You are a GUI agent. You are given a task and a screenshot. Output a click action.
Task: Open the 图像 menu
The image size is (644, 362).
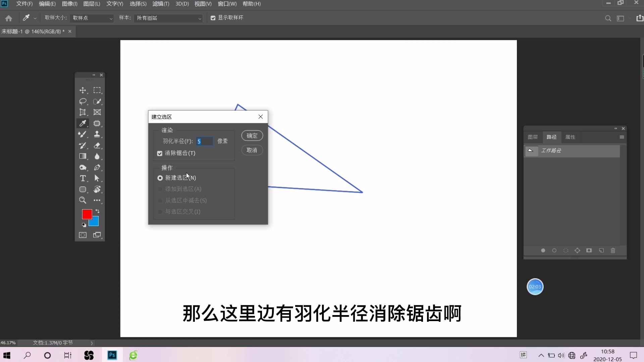pyautogui.click(x=70, y=4)
